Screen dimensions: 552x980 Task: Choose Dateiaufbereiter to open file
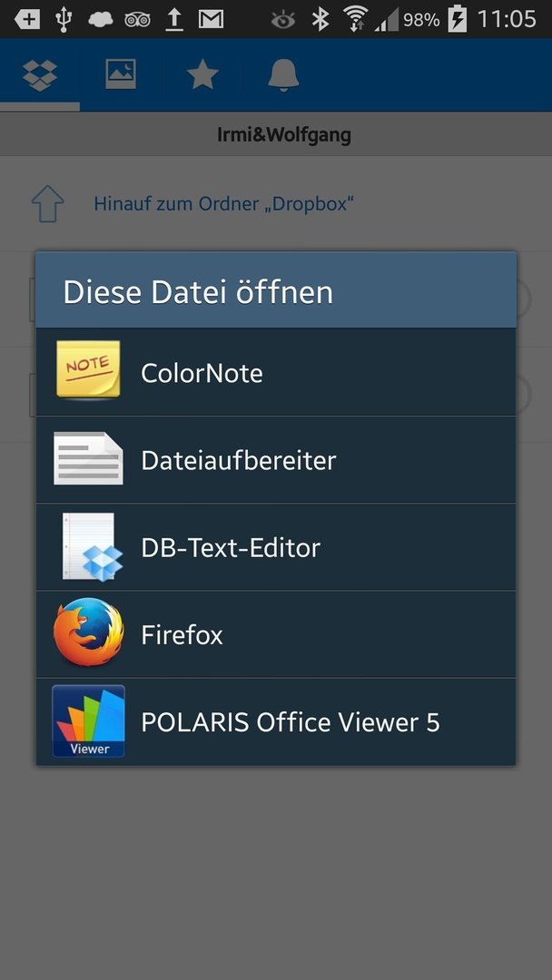pyautogui.click(x=276, y=460)
